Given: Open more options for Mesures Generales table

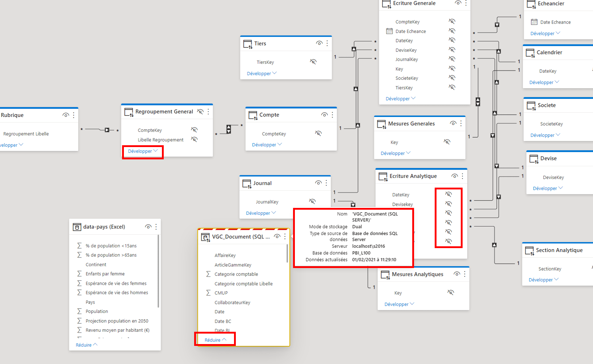Looking at the screenshot, I should point(461,124).
